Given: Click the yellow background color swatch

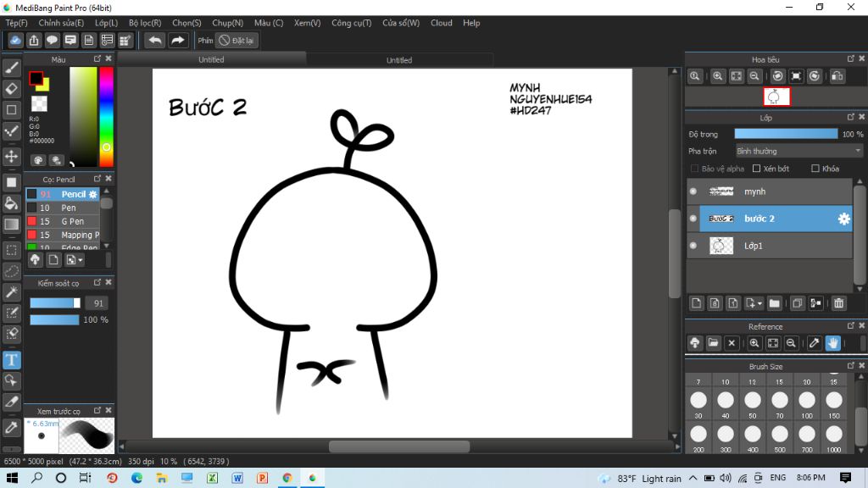Looking at the screenshot, I should (44, 86).
